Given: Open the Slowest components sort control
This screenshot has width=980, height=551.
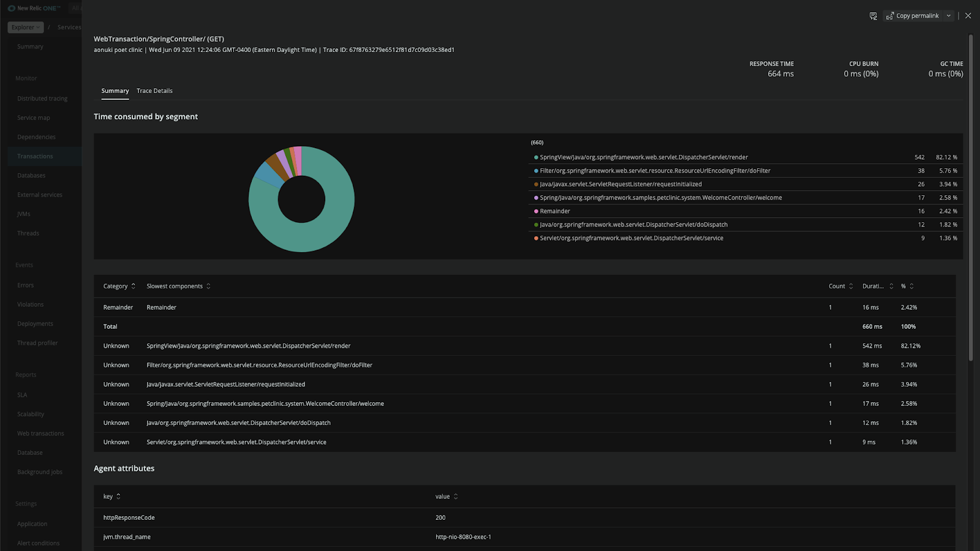Looking at the screenshot, I should (x=208, y=286).
